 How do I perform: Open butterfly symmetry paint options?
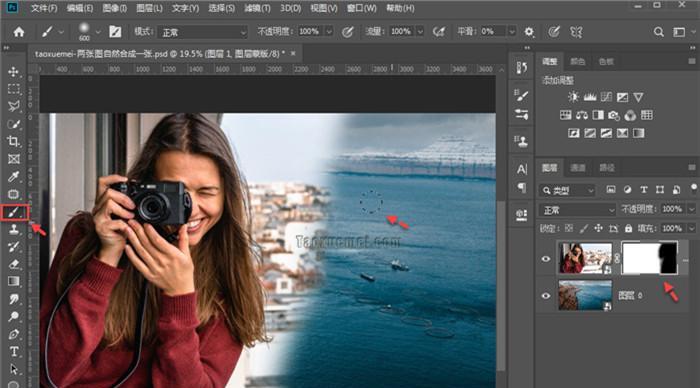tap(576, 32)
